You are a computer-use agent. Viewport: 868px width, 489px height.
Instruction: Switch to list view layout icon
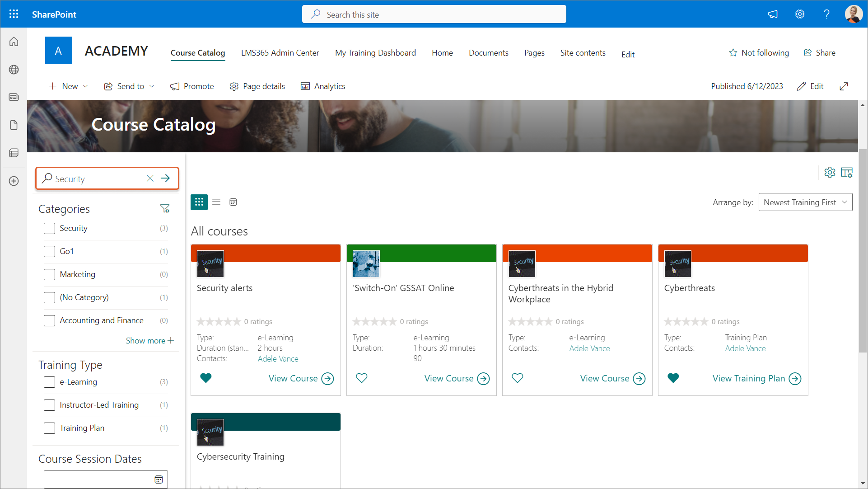click(x=216, y=202)
